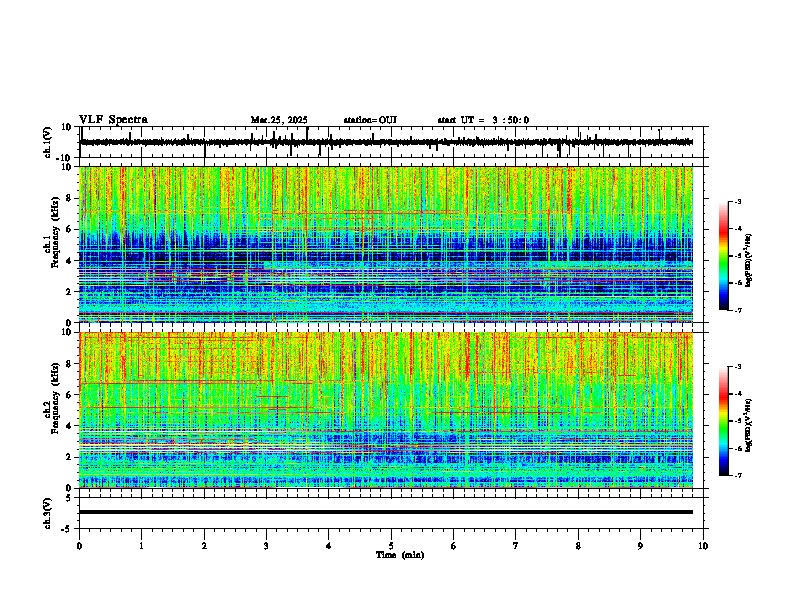The height and width of the screenshot is (612, 792).
Task: Click the time axis tick label "9"
Action: click(x=640, y=546)
